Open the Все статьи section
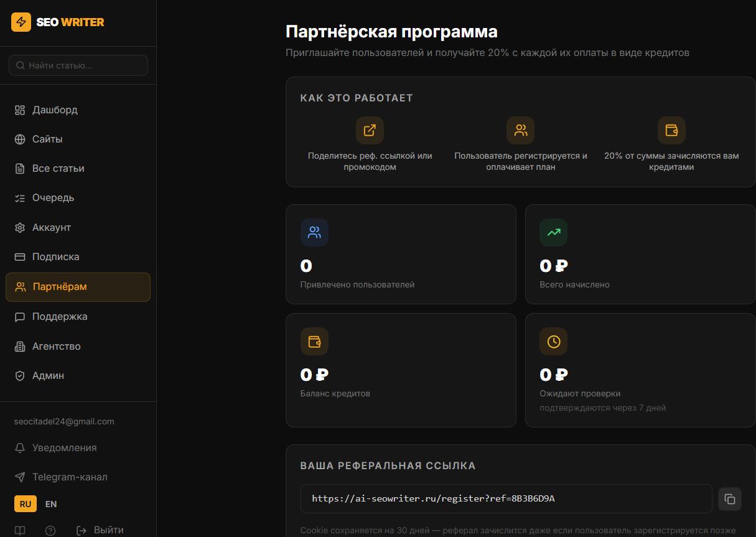 pyautogui.click(x=78, y=169)
